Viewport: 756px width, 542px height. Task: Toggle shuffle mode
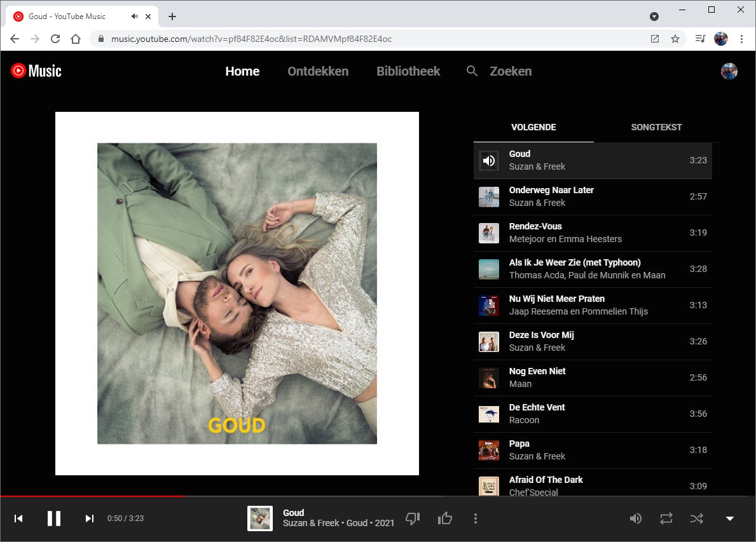(x=696, y=518)
